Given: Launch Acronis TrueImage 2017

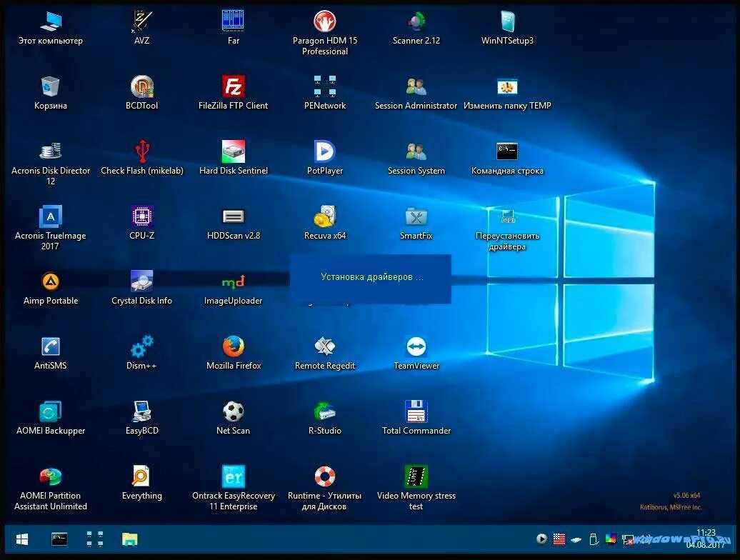Looking at the screenshot, I should [x=51, y=228].
